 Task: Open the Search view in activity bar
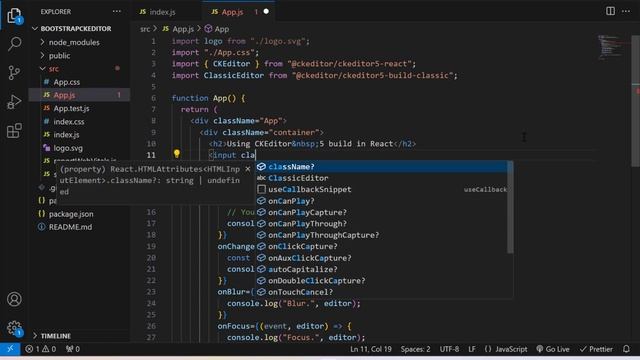click(x=14, y=43)
